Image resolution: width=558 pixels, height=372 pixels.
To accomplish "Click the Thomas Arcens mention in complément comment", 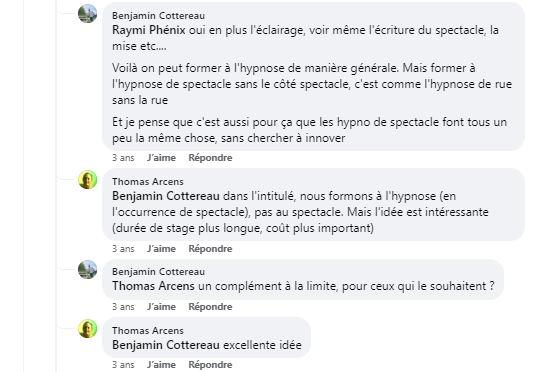I will click(x=153, y=286).
